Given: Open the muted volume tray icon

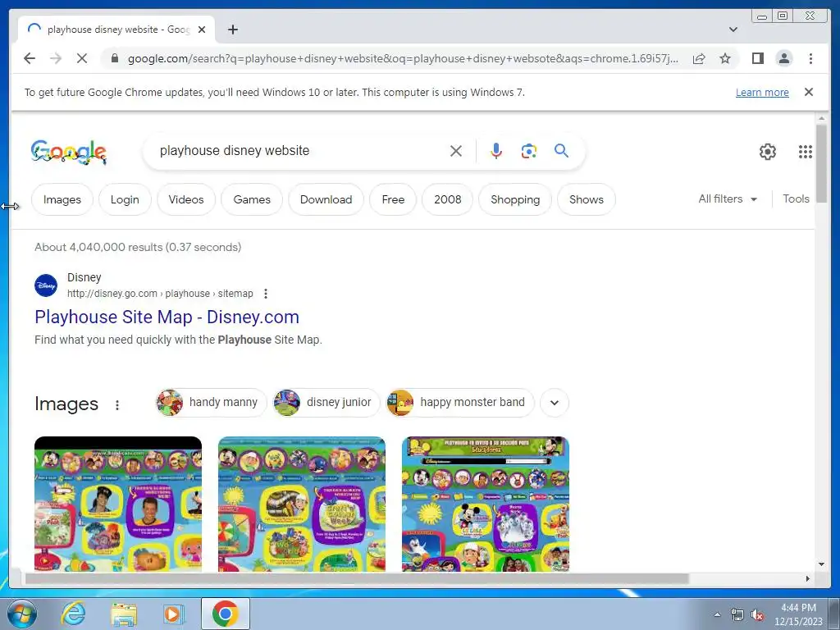Looking at the screenshot, I should 756,614.
